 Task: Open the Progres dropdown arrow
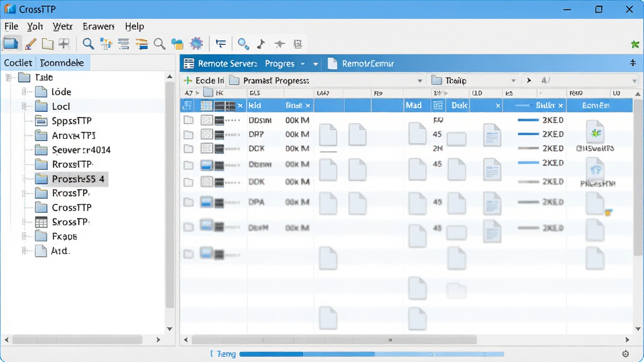303,64
